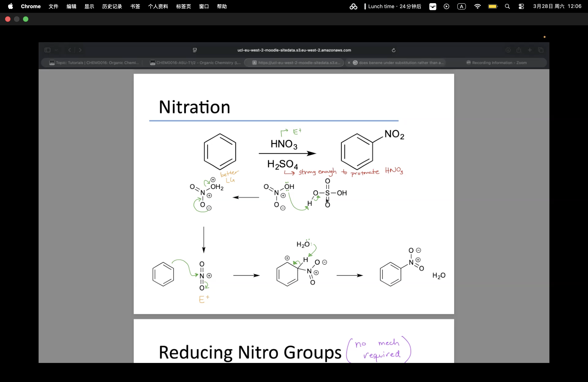
Task: Go forward with the forward arrow
Action: pos(80,50)
